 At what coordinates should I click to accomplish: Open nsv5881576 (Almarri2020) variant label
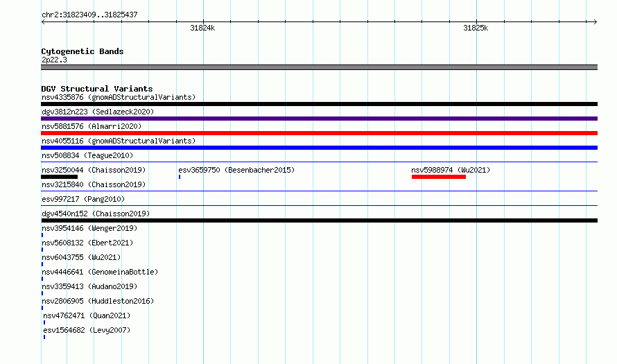coord(92,126)
